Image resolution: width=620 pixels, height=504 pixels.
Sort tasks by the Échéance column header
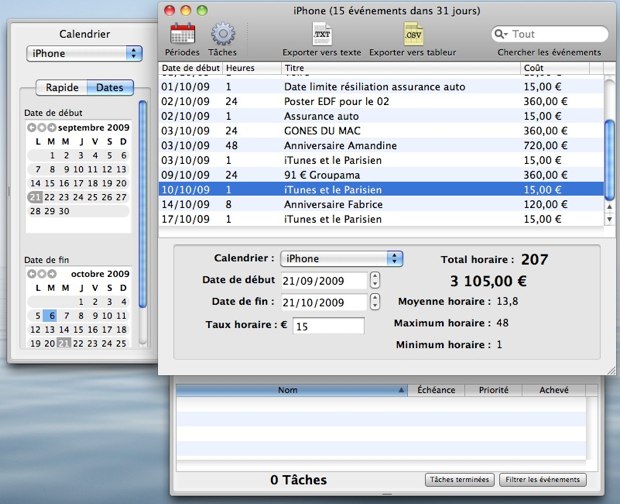click(x=436, y=390)
